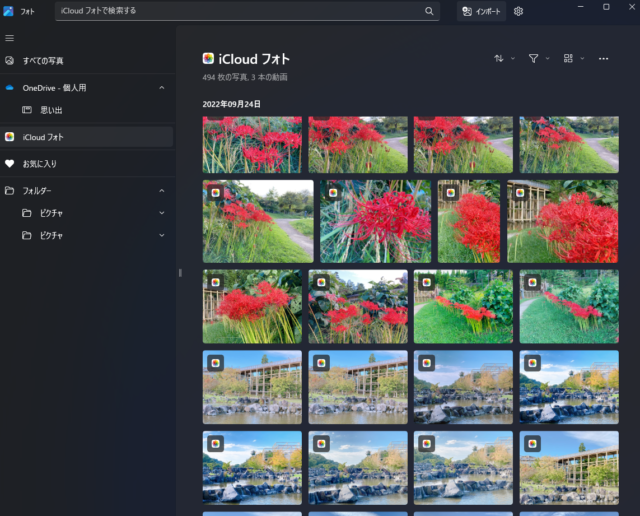The height and width of the screenshot is (516, 640).
Task: Click the sort order arrows icon
Action: coord(499,58)
